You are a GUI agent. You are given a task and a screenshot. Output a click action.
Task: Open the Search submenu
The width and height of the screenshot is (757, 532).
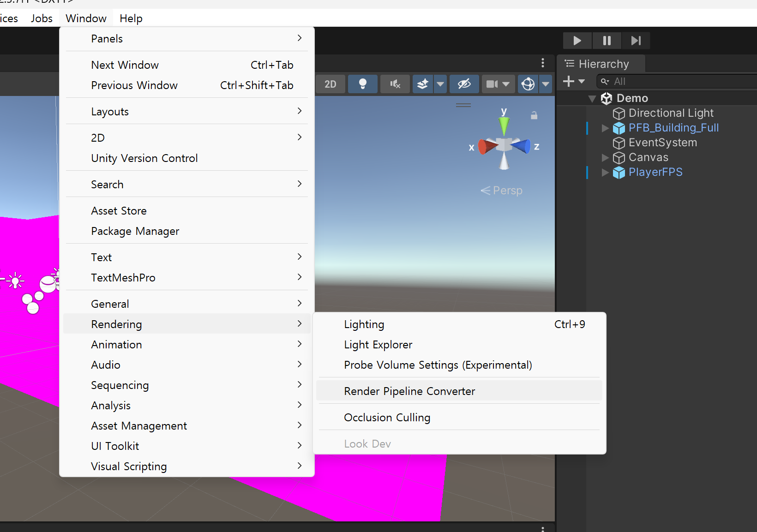pyautogui.click(x=187, y=185)
